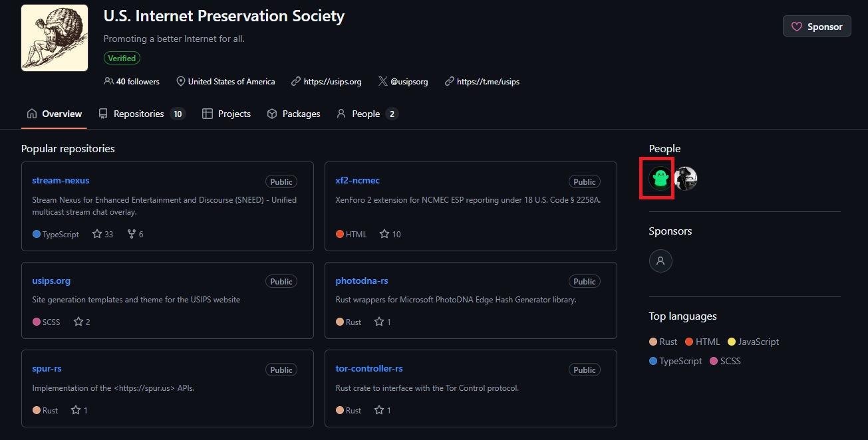
Task: Click the organization avatar image
Action: point(55,38)
